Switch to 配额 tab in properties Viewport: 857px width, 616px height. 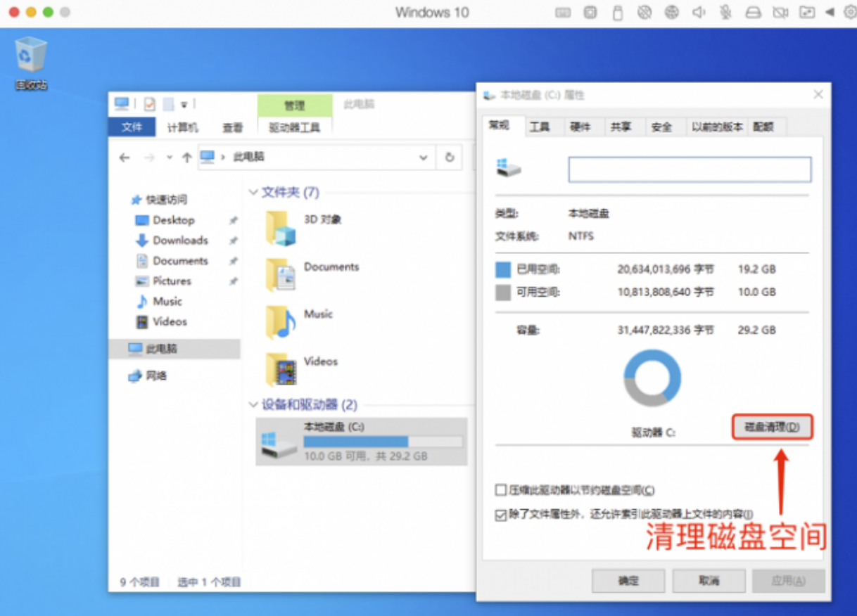[763, 127]
